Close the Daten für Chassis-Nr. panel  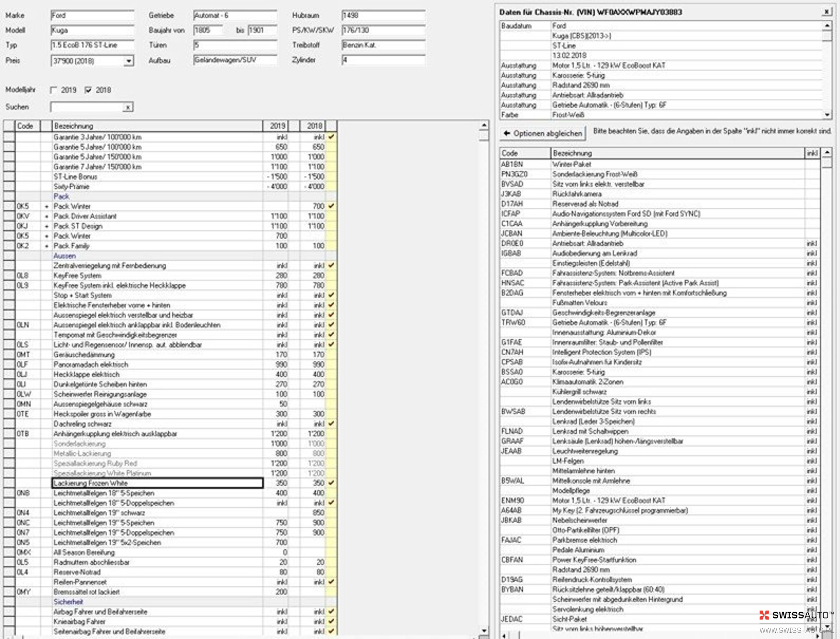[x=826, y=12]
